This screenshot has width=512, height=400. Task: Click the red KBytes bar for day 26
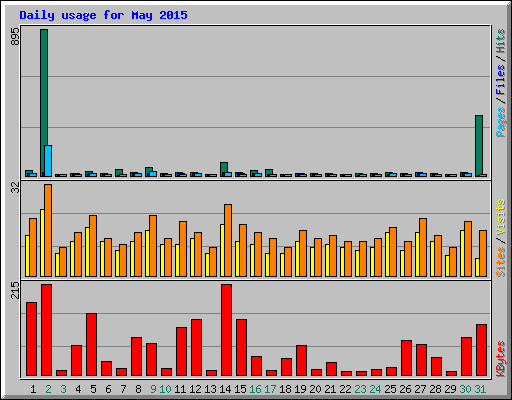pos(406,358)
